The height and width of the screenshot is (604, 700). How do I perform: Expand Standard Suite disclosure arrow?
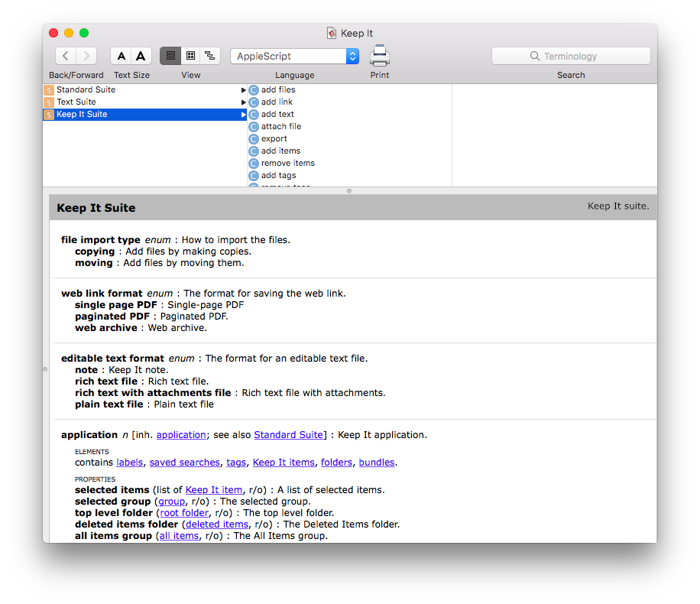pos(243,90)
